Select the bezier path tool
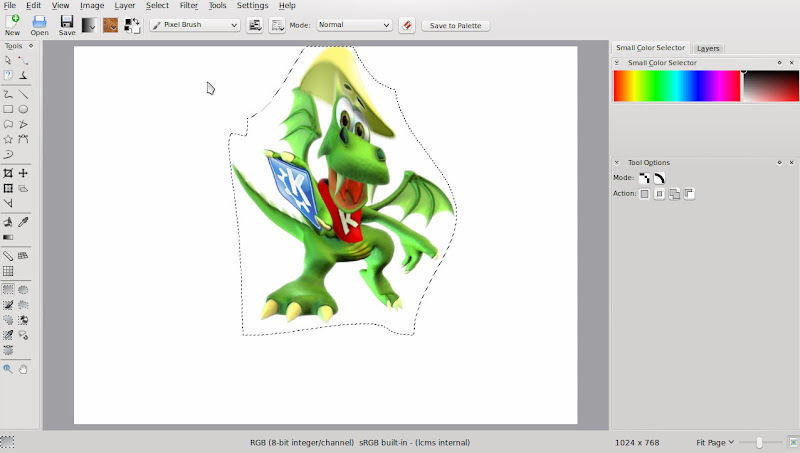 click(23, 139)
